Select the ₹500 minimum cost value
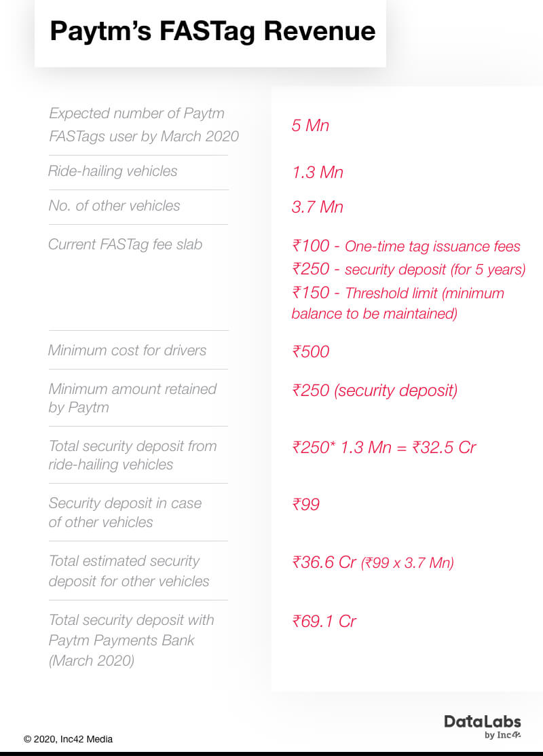 311,352
